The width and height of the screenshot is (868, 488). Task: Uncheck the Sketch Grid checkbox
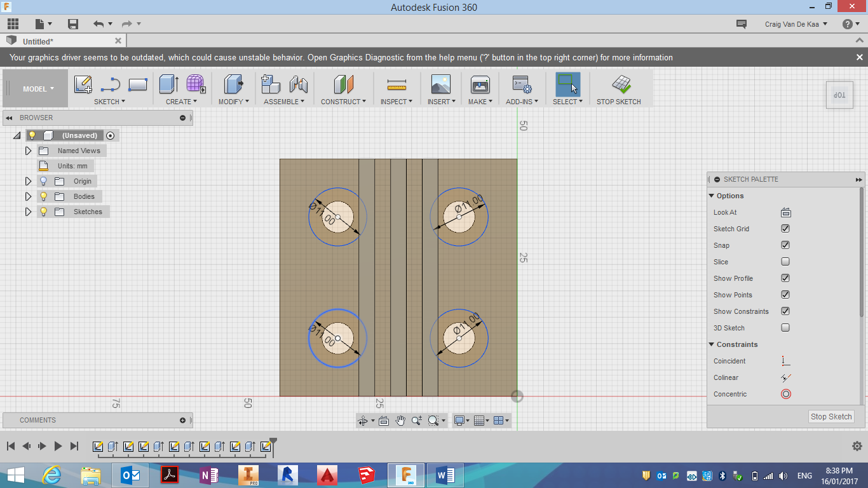click(785, 229)
